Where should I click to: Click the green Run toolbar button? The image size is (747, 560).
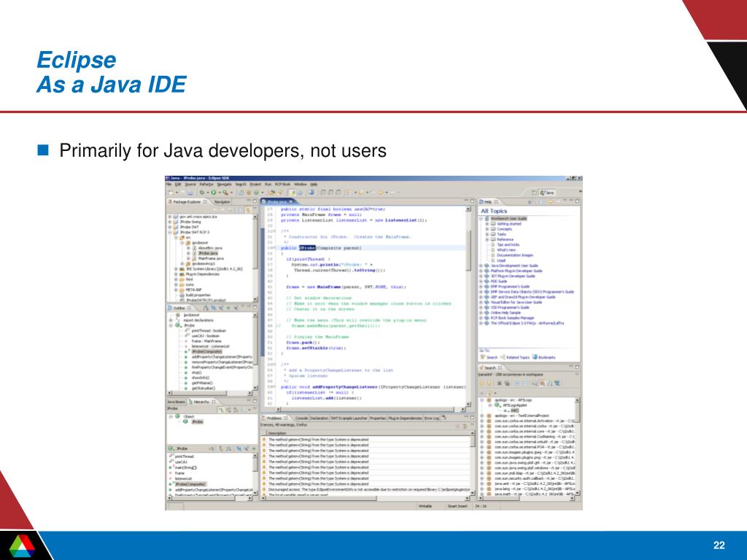[x=214, y=192]
